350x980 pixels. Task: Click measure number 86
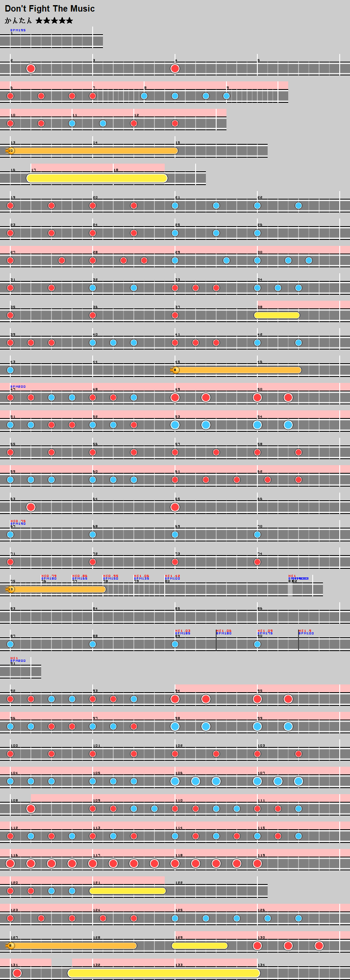(260, 609)
